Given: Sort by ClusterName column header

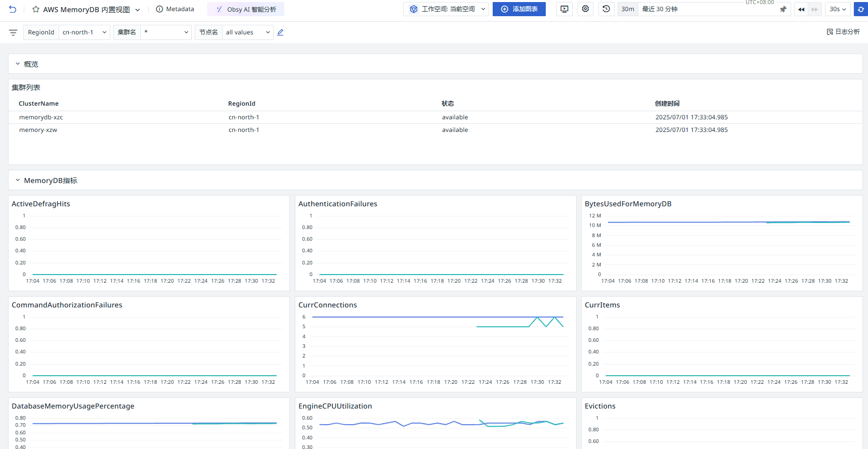Looking at the screenshot, I should coord(38,104).
